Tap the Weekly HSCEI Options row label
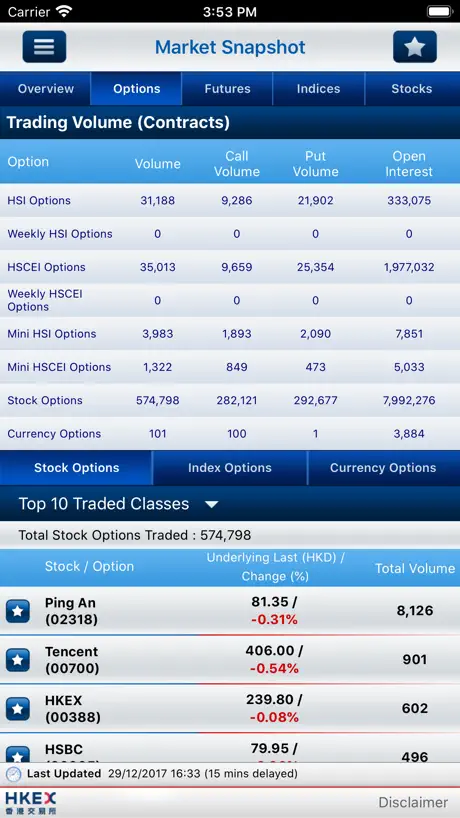The width and height of the screenshot is (460, 818). pyautogui.click(x=45, y=300)
